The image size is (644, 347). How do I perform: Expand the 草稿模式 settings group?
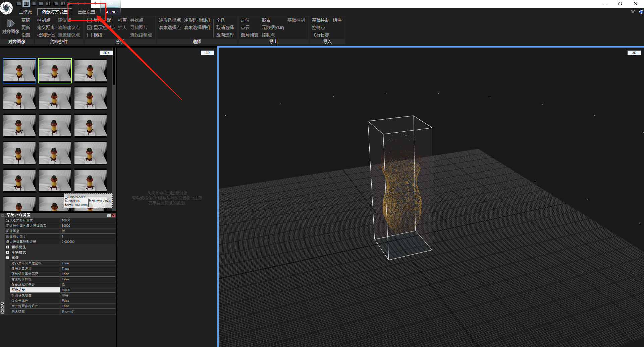[7, 253]
